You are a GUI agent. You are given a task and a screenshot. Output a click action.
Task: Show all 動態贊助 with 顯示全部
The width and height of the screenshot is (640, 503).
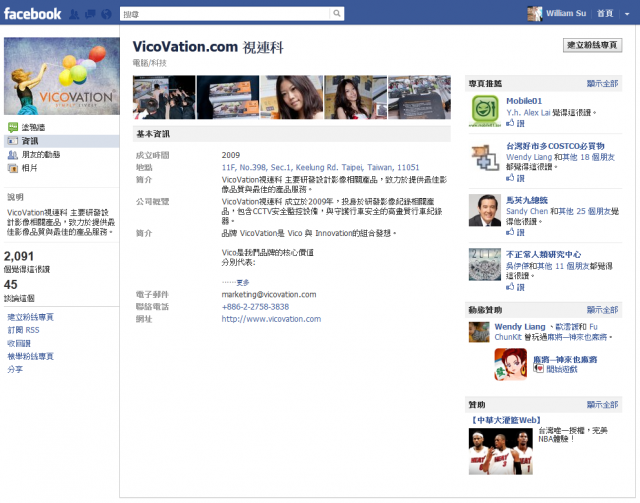point(602,310)
